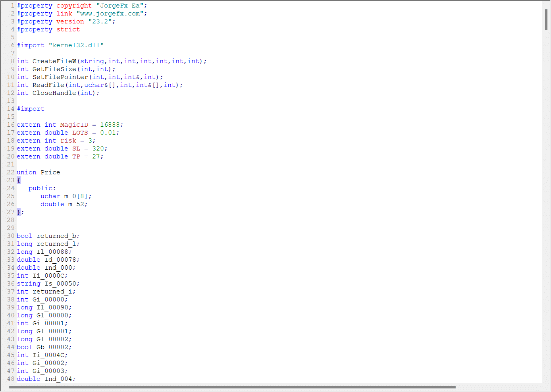Click the "strict" property keyword
The width and height of the screenshot is (551, 392).
68,29
